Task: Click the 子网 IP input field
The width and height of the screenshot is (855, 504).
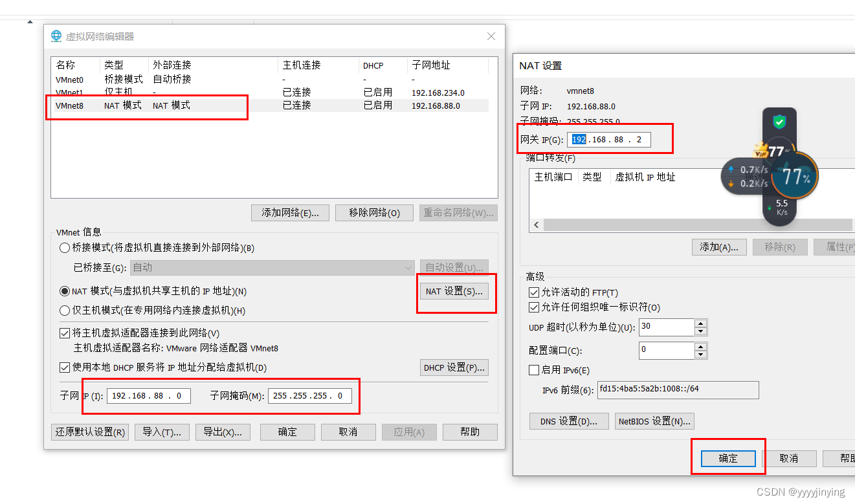Action: point(149,396)
